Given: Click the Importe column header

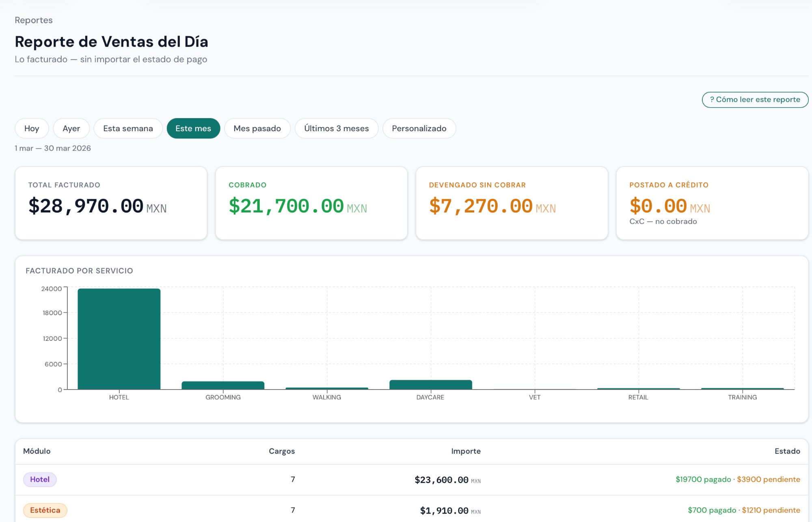Looking at the screenshot, I should click(466, 451).
